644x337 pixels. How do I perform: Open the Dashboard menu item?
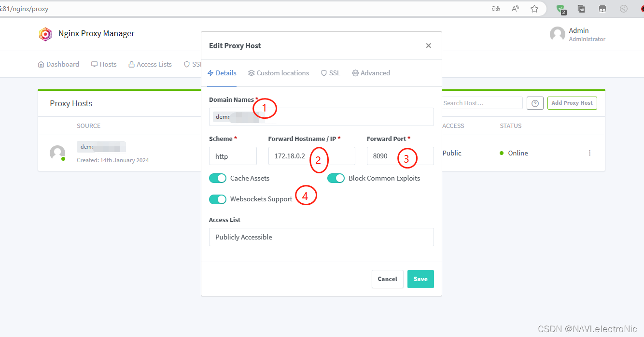click(x=58, y=64)
